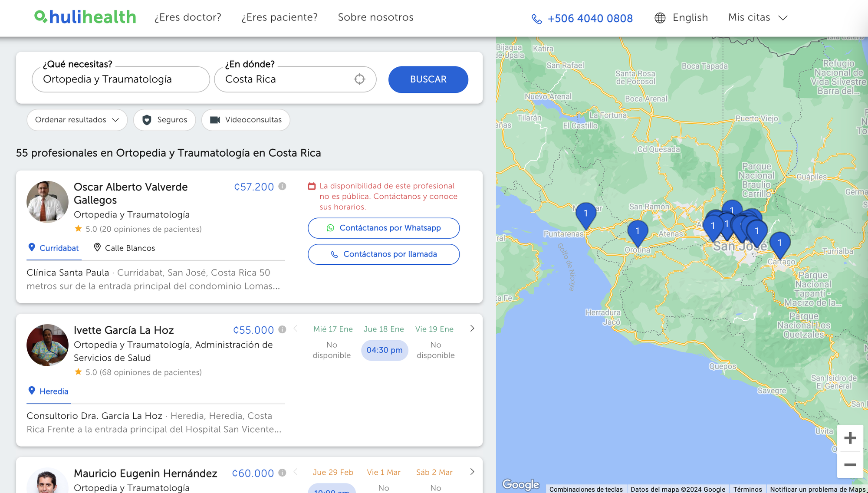Click Contáctanos por Whatsapp button

[x=384, y=228]
